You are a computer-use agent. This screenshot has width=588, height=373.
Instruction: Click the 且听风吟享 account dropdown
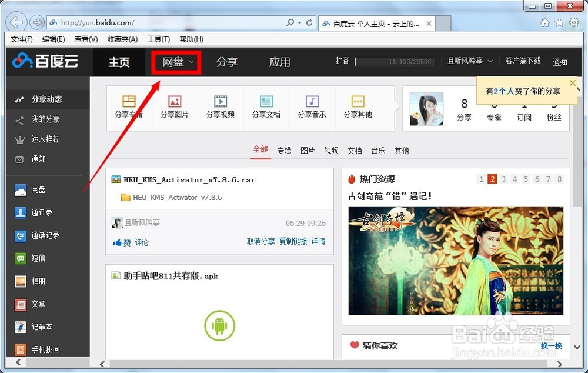click(469, 61)
